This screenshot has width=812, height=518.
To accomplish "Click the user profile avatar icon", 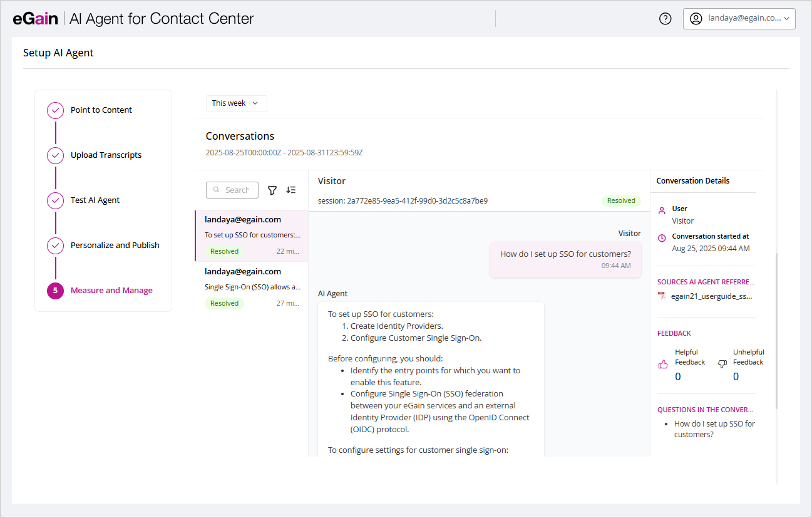I will coord(696,19).
